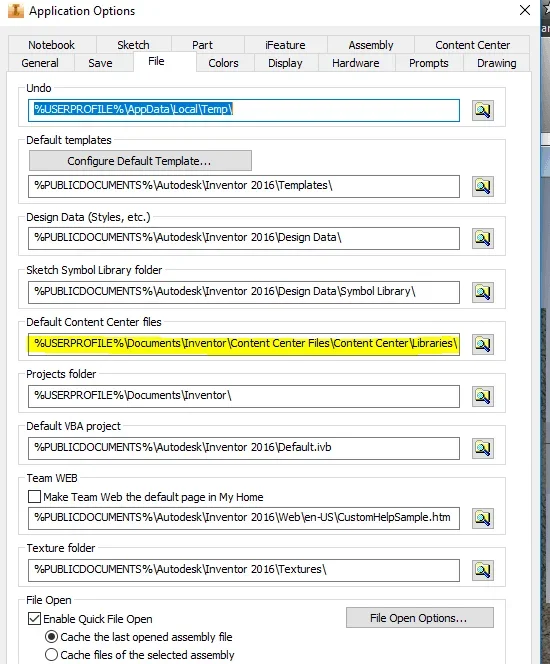The width and height of the screenshot is (550, 664).
Task: Click the Undo path input field
Action: (x=244, y=111)
